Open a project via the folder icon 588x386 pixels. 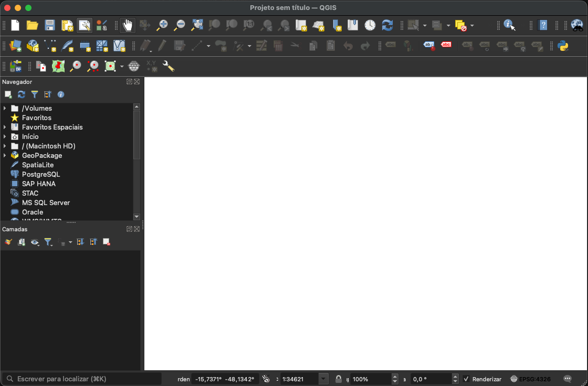(32, 25)
